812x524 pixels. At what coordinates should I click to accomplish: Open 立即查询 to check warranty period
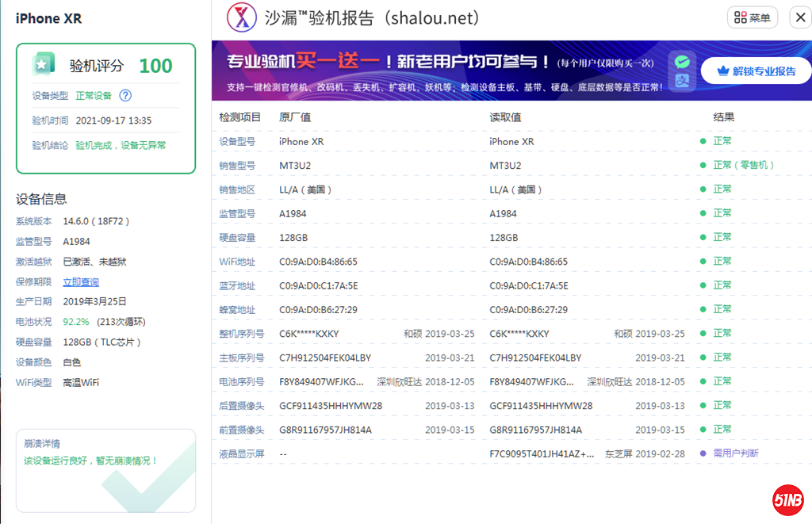80,281
